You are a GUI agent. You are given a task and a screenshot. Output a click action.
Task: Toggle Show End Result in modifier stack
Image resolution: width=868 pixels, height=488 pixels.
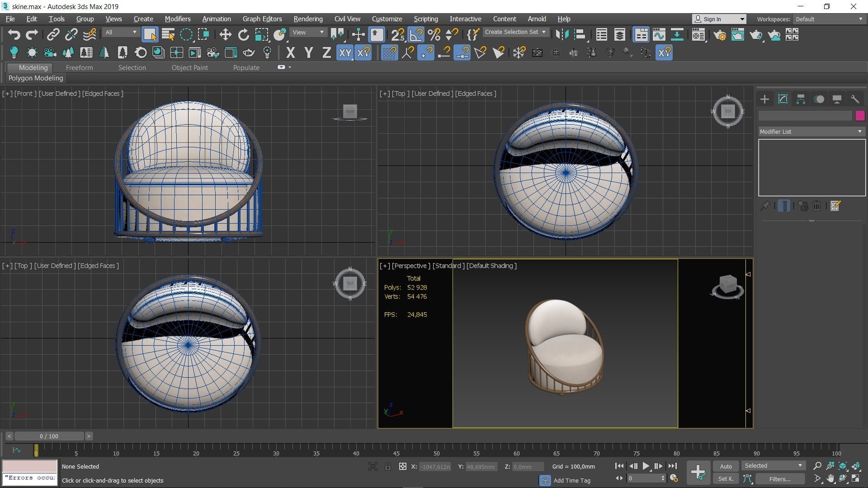[784, 206]
